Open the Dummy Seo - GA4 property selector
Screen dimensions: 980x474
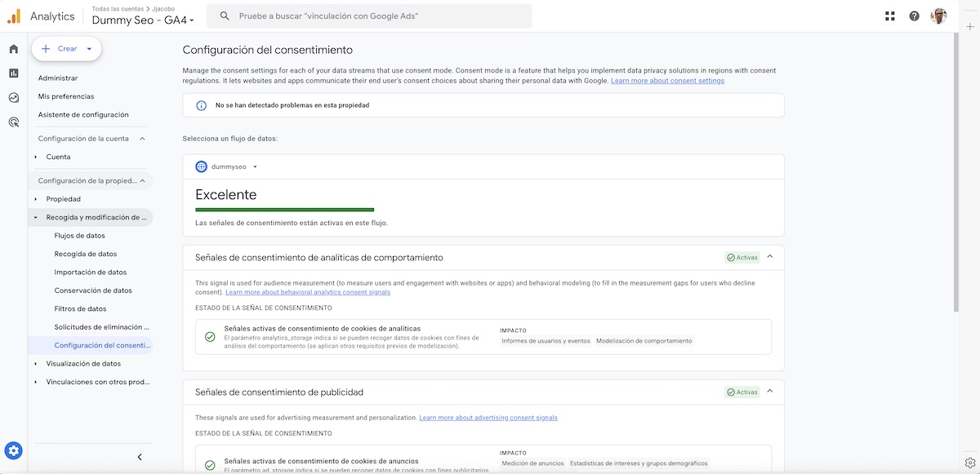(143, 20)
